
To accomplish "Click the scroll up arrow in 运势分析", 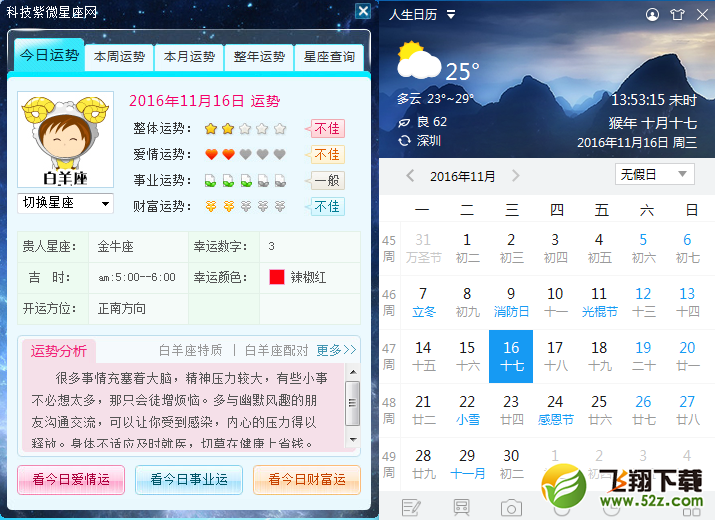I will [x=353, y=372].
